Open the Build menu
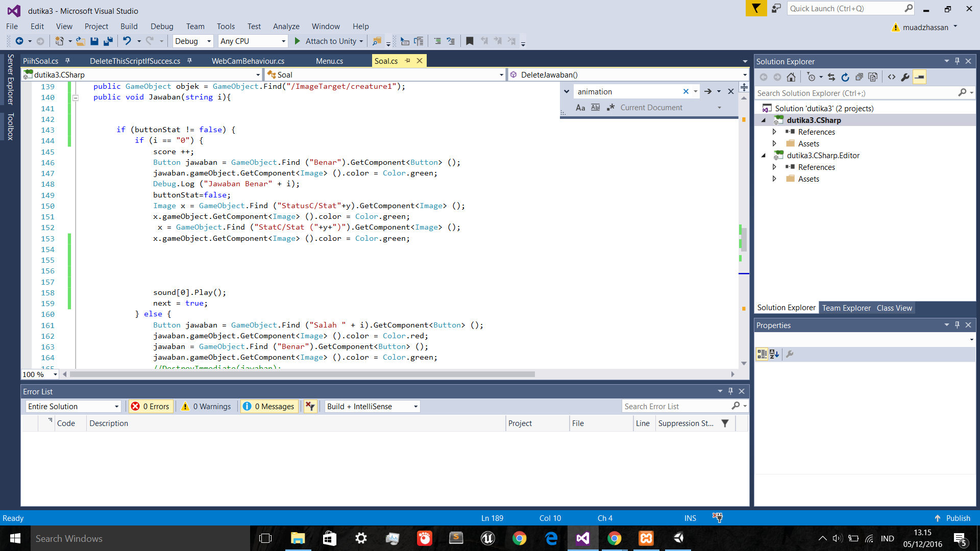Image resolution: width=980 pixels, height=551 pixels. [x=129, y=27]
